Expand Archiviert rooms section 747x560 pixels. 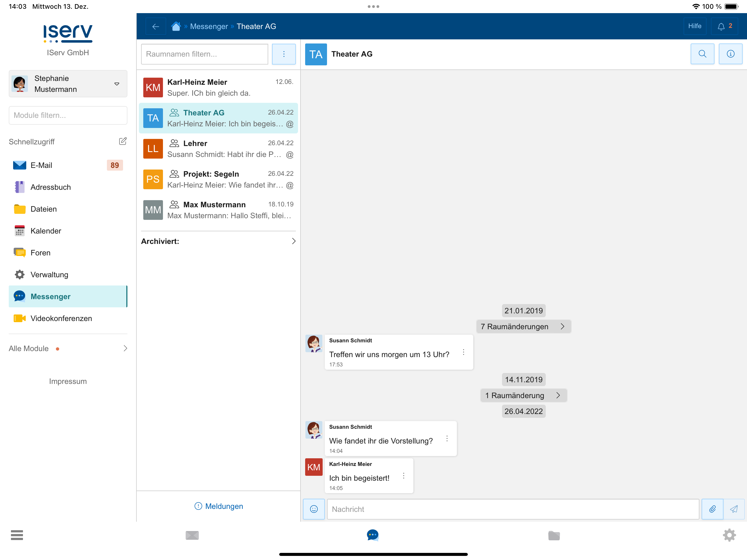click(218, 241)
